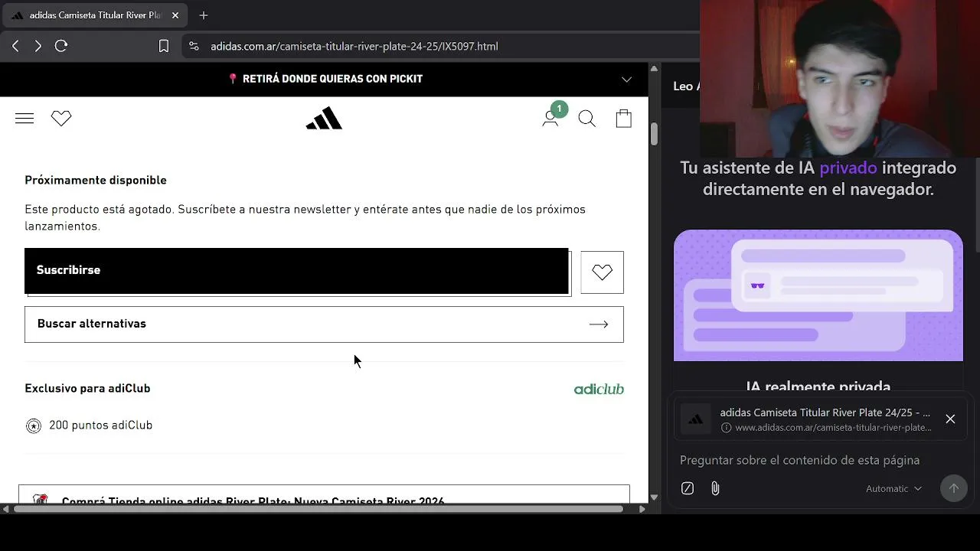Image resolution: width=980 pixels, height=551 pixels.
Task: Open the shopping bag
Action: (x=623, y=118)
